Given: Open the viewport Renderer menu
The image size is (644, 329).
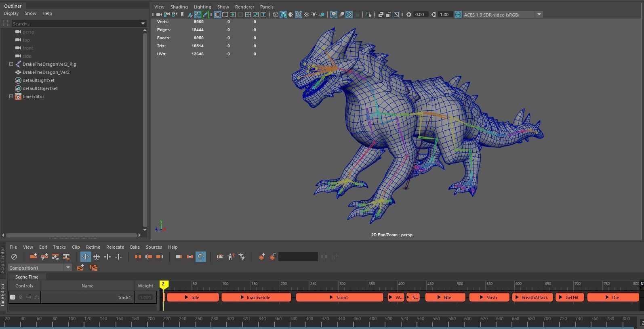Looking at the screenshot, I should tap(245, 7).
